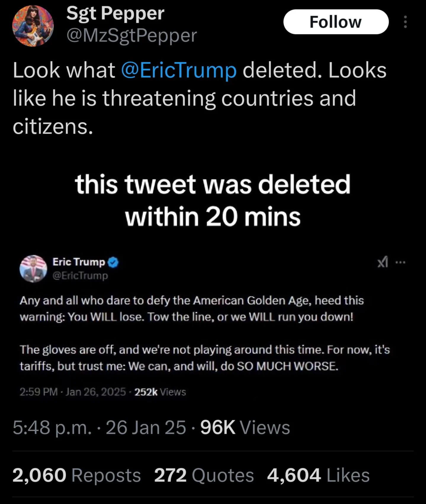The image size is (426, 504).
Task: Open the @EricTrump mention link
Action: coord(179,71)
